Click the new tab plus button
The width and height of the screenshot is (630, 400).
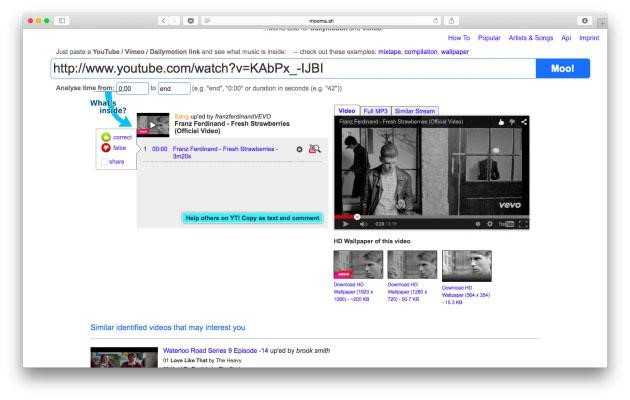[602, 22]
